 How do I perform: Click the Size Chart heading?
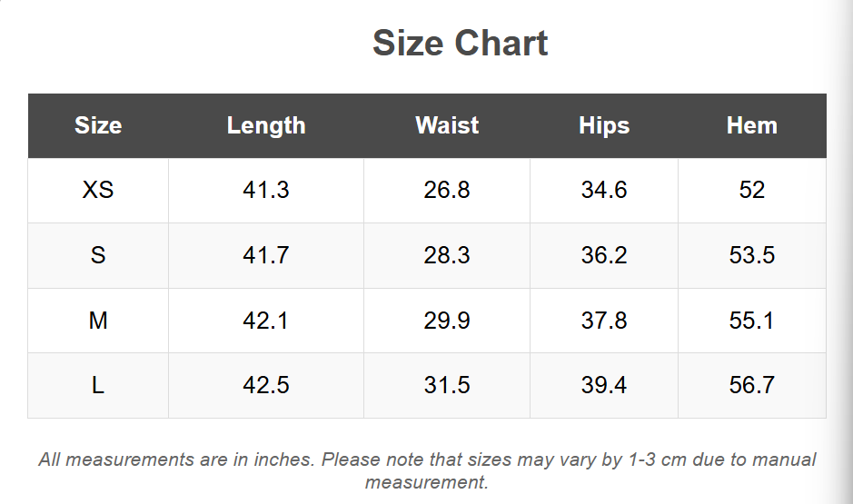[460, 44]
